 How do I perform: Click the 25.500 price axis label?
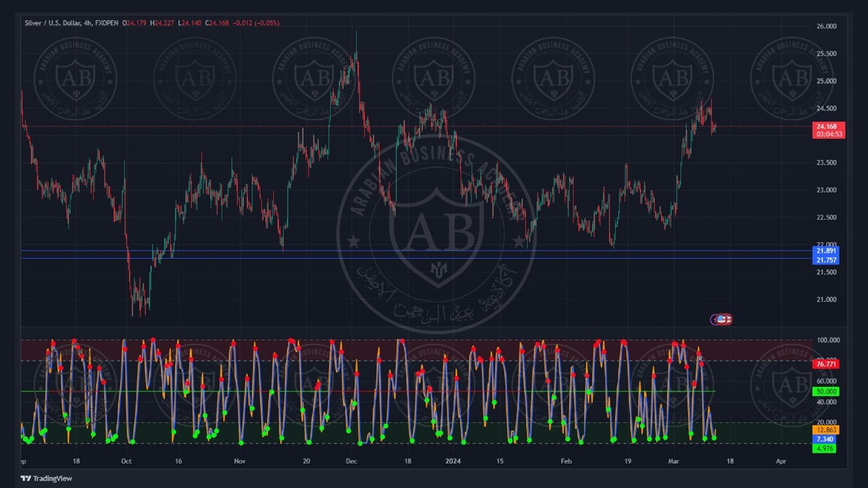pos(827,54)
